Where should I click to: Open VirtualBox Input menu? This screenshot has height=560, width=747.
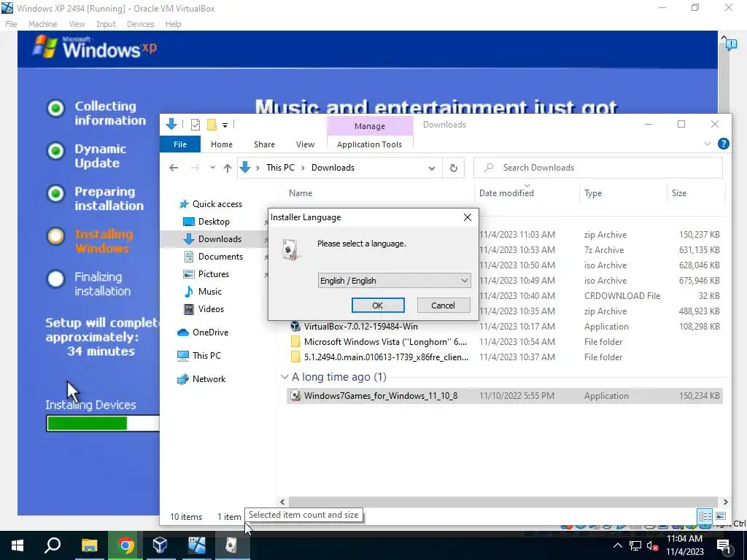click(106, 24)
